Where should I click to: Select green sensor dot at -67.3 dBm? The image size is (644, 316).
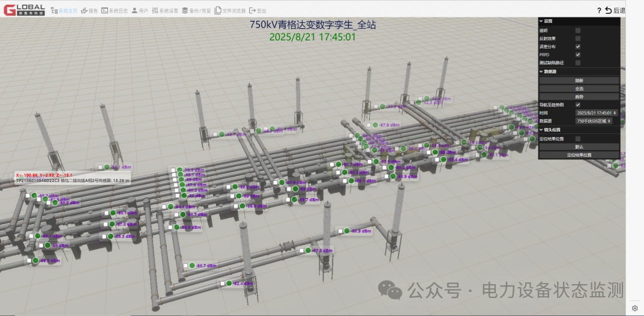tap(308, 251)
